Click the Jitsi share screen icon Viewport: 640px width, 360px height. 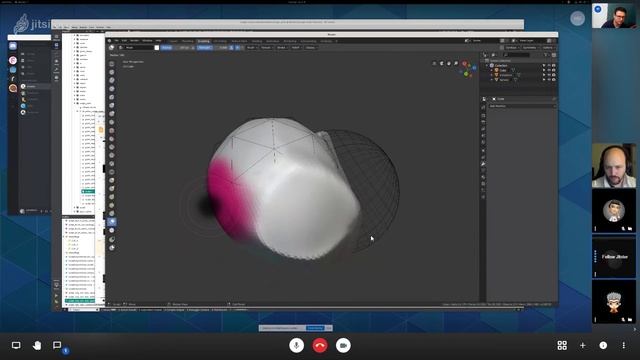[16, 345]
